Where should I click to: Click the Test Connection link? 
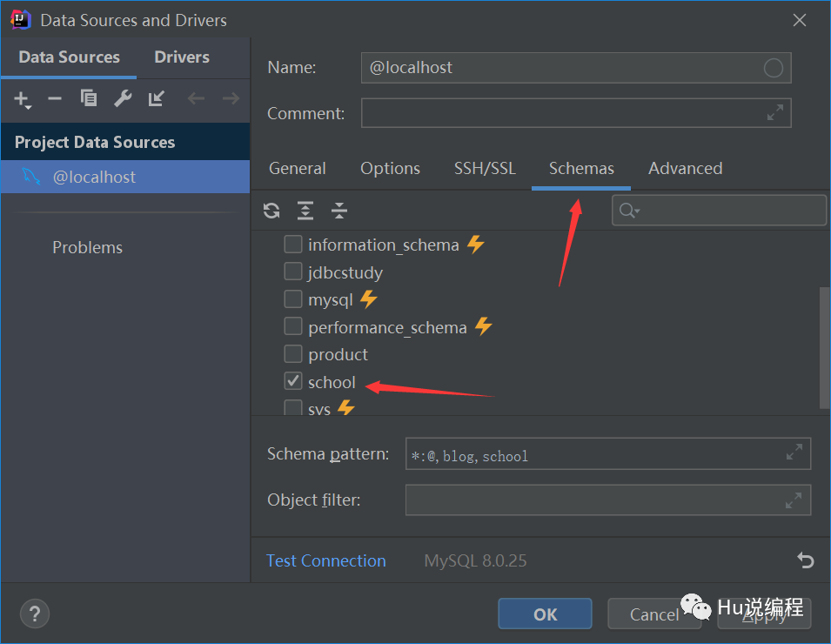point(326,561)
